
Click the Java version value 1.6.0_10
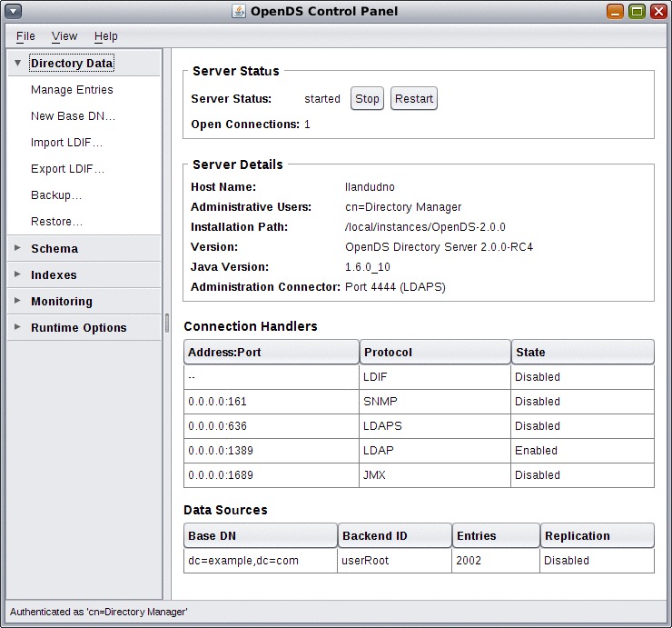(x=368, y=267)
